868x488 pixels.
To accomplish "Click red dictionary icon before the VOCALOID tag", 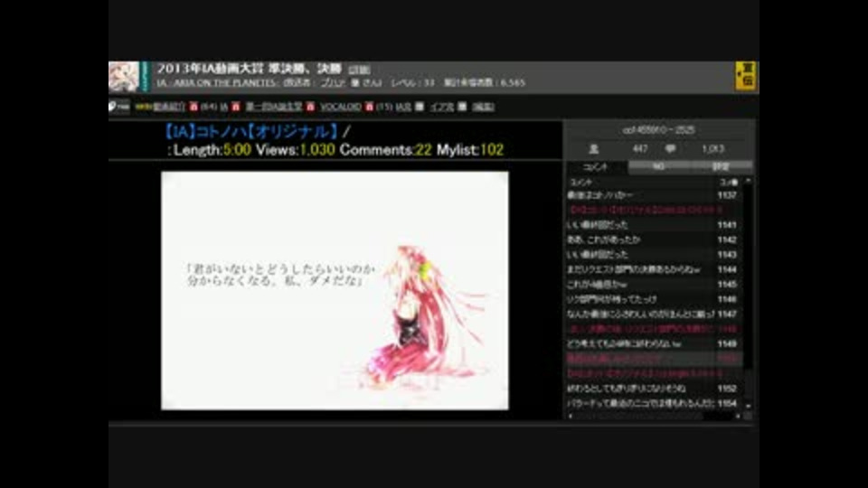I will point(310,107).
